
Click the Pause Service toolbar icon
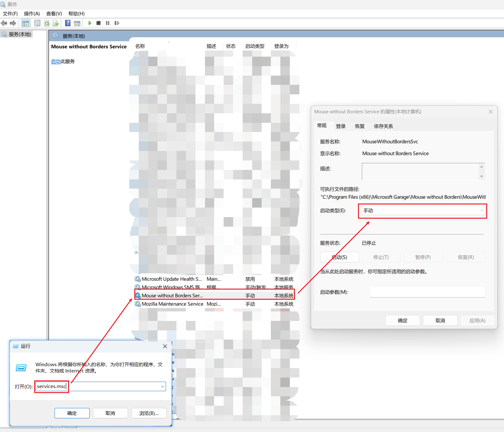tap(108, 23)
